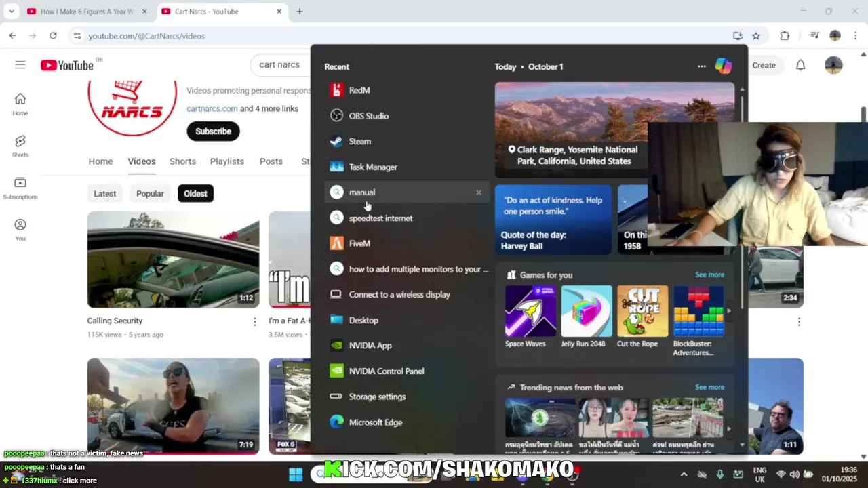This screenshot has width=868, height=488.
Task: Switch to channel Shorts tab
Action: (182, 161)
